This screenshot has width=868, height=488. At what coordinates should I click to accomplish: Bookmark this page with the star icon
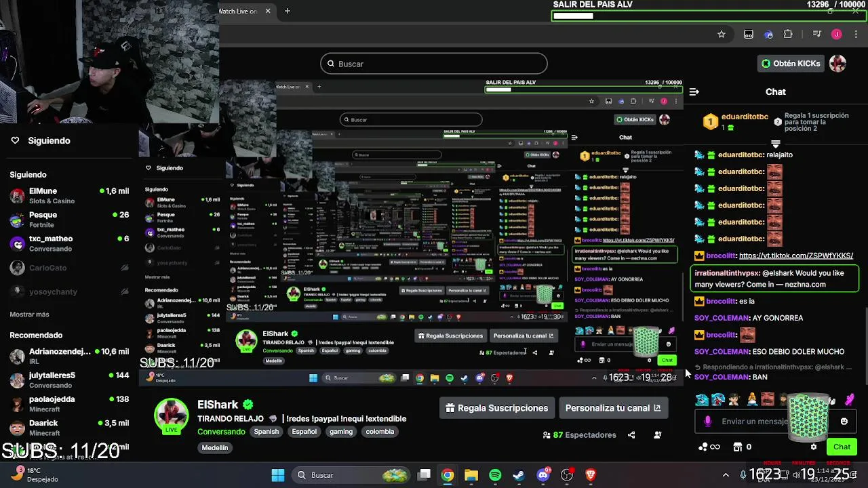click(x=722, y=35)
